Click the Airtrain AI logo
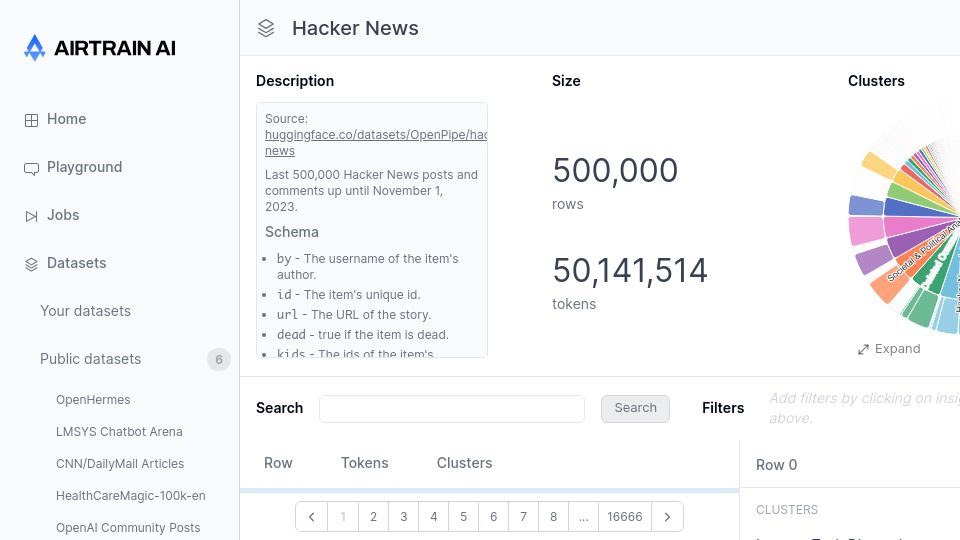960x540 pixels. [100, 48]
